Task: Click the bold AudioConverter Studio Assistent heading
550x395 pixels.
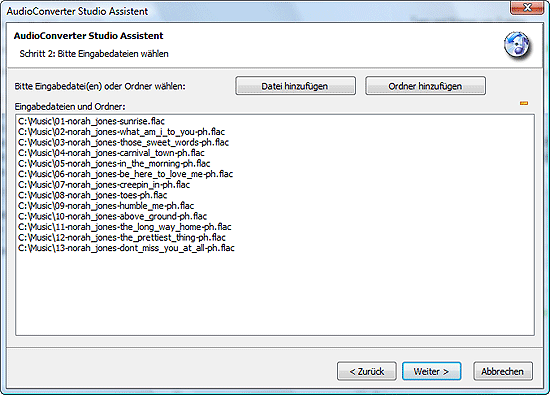Action: coord(88,36)
